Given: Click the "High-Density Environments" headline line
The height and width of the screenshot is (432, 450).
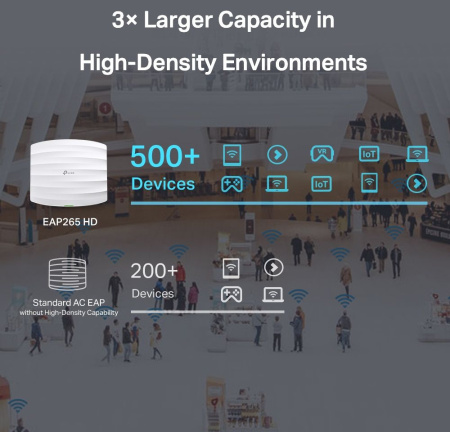Looking at the screenshot, I should click(223, 62).
